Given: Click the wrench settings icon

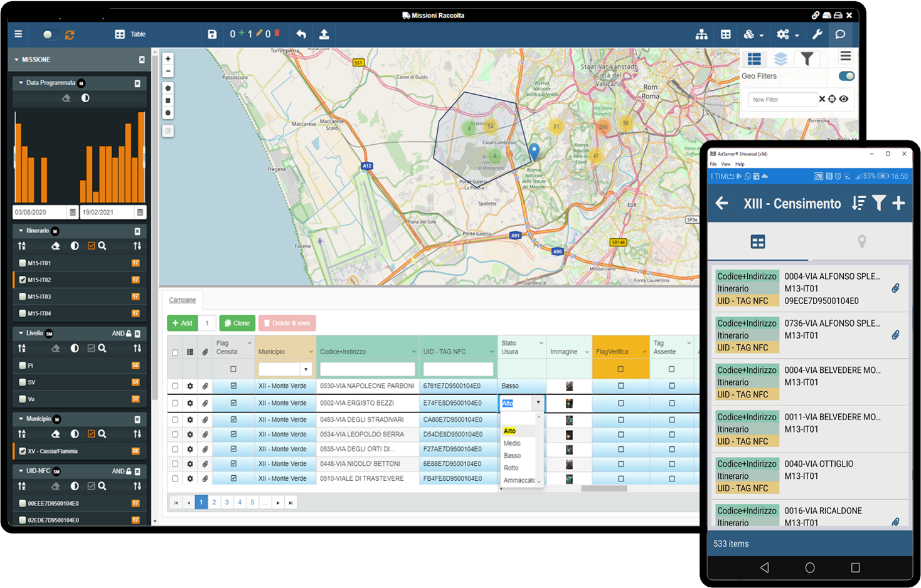Looking at the screenshot, I should coord(817,34).
